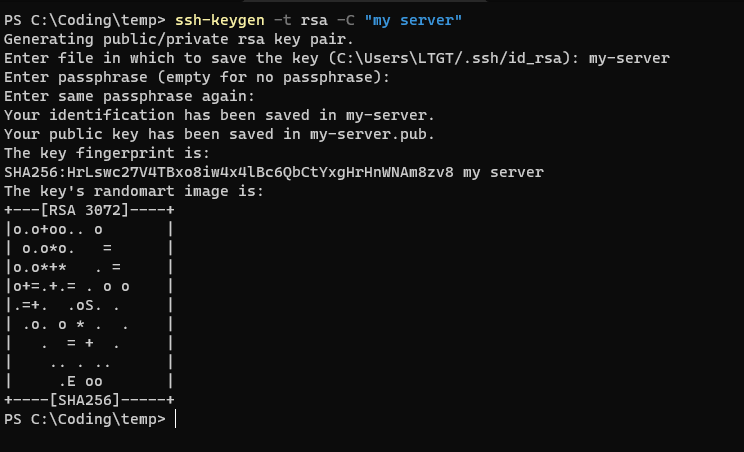Image resolution: width=744 pixels, height=452 pixels.
Task: Click the "Your identification has been saved" line
Action: coord(219,116)
